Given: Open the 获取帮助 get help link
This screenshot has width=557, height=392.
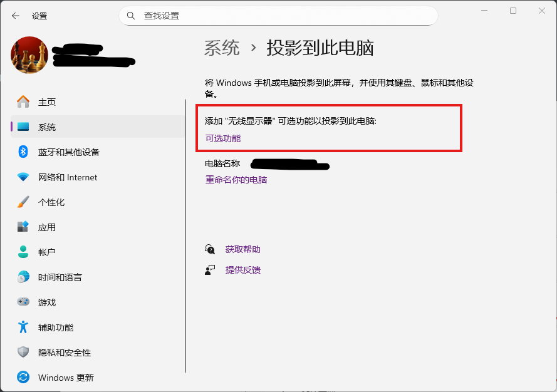Looking at the screenshot, I should point(242,249).
